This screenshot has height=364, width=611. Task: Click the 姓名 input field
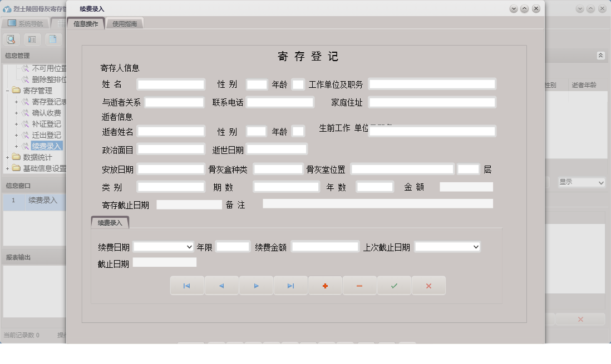(171, 84)
